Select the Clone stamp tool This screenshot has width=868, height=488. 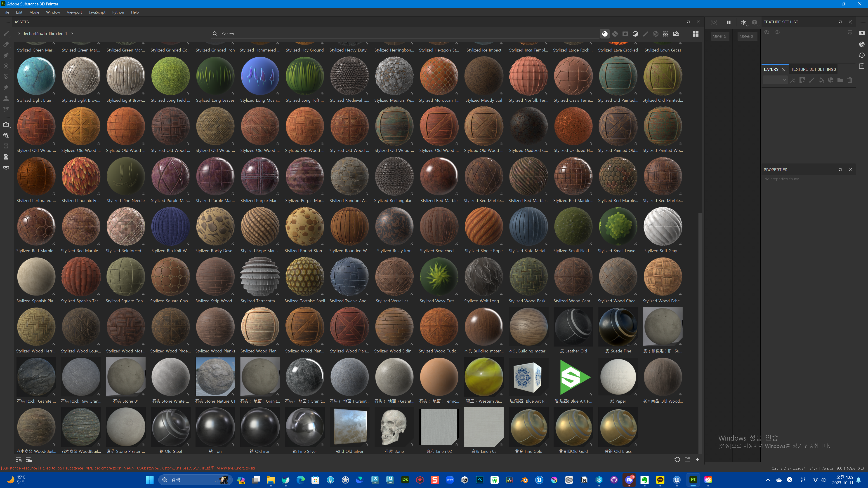[6, 98]
